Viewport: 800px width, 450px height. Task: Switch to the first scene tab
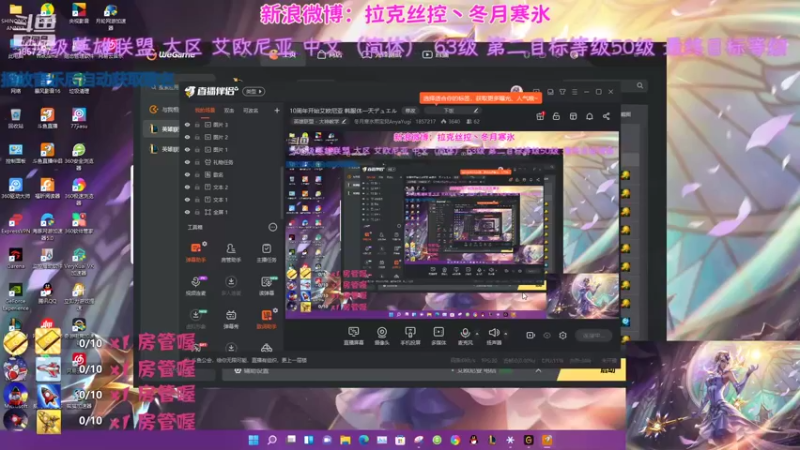click(x=205, y=110)
